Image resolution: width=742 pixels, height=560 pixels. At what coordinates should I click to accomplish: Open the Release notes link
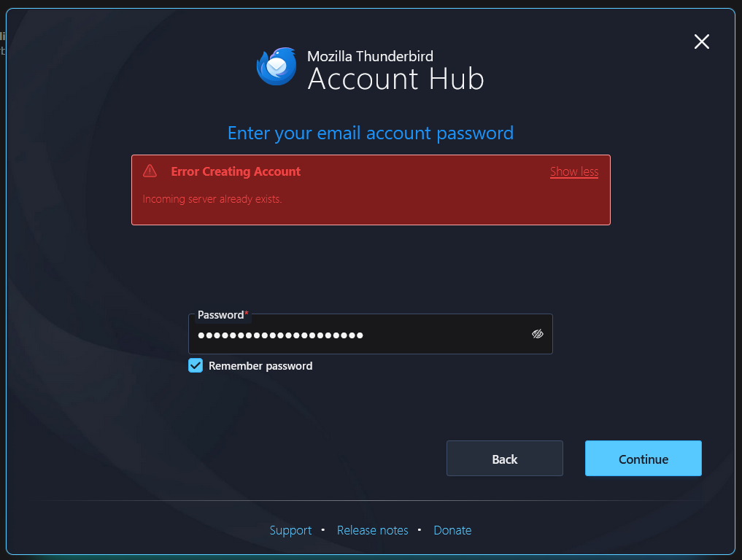pyautogui.click(x=372, y=530)
